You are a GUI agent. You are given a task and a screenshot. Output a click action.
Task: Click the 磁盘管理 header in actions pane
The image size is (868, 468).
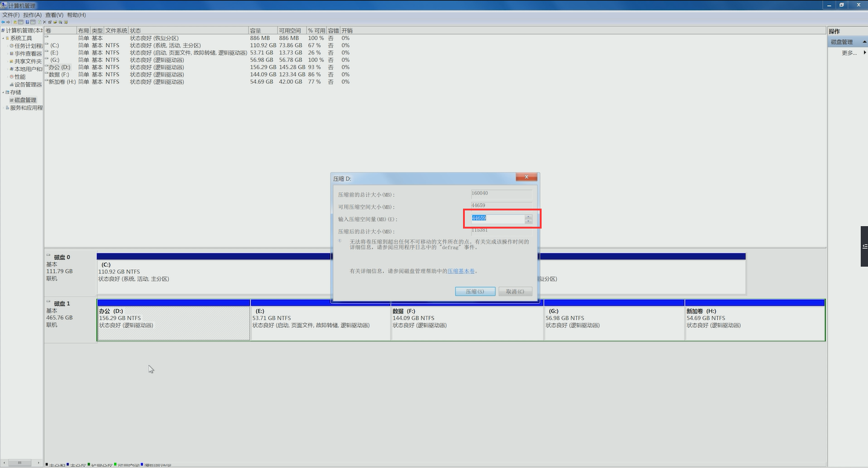847,42
